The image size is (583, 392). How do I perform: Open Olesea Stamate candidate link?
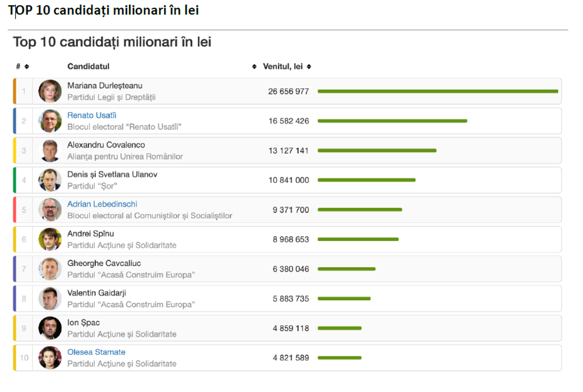[96, 352]
